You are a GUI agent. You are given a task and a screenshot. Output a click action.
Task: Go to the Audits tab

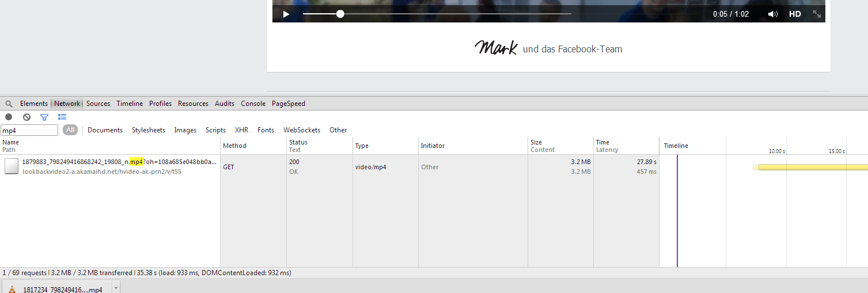point(225,104)
